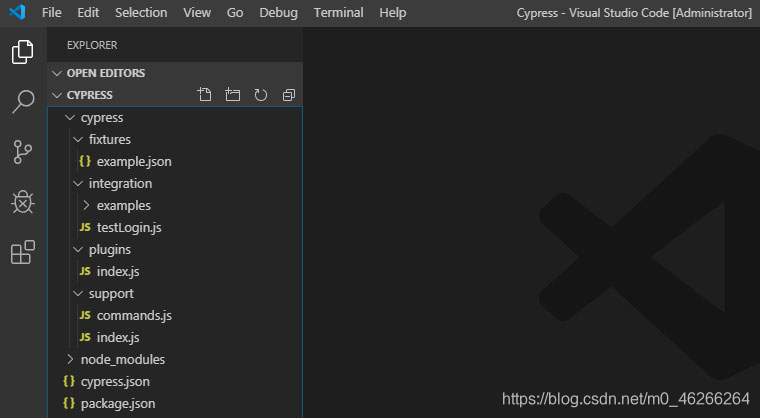The image size is (760, 418).
Task: Click JS icon beside testLogin.js
Action: coord(85,227)
